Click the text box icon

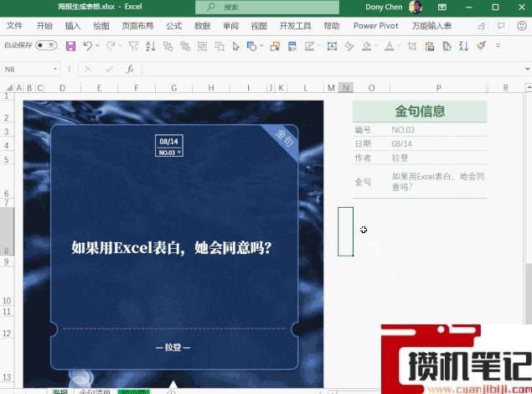click(x=332, y=46)
